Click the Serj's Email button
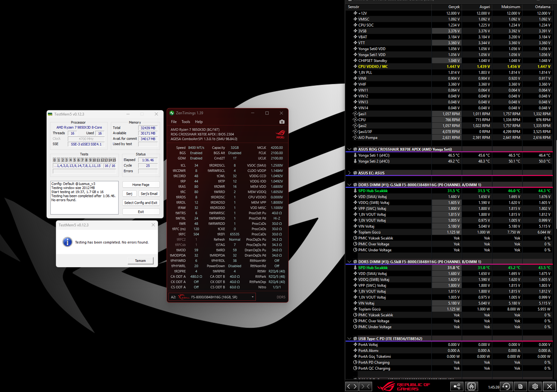Screen dimensions: 557x392 click(149, 194)
